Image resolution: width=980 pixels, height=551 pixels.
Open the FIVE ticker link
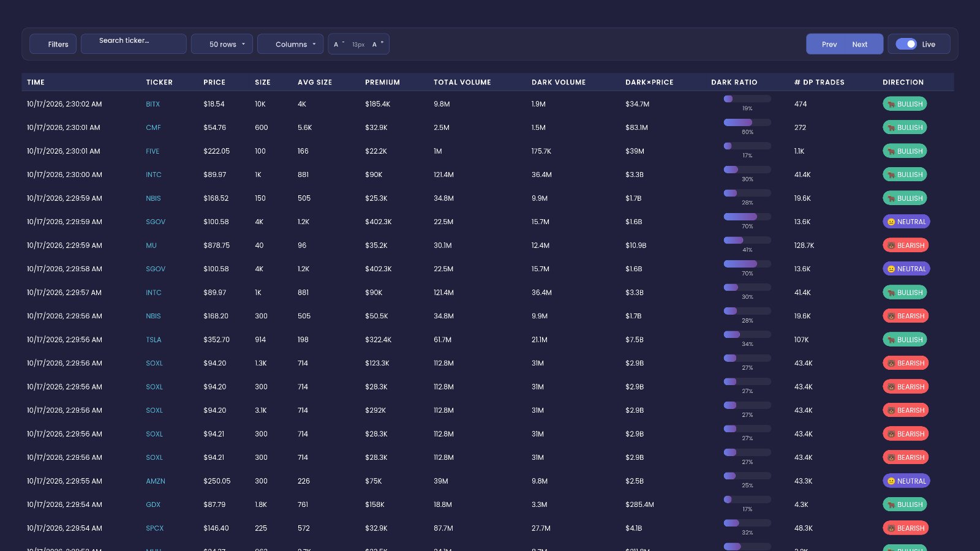click(153, 151)
